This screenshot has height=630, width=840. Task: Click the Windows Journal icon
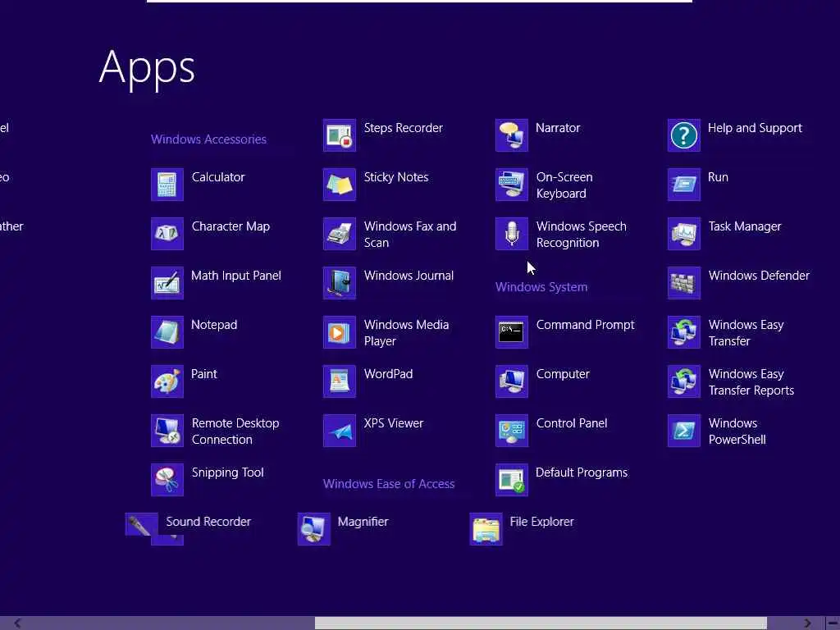tap(340, 283)
